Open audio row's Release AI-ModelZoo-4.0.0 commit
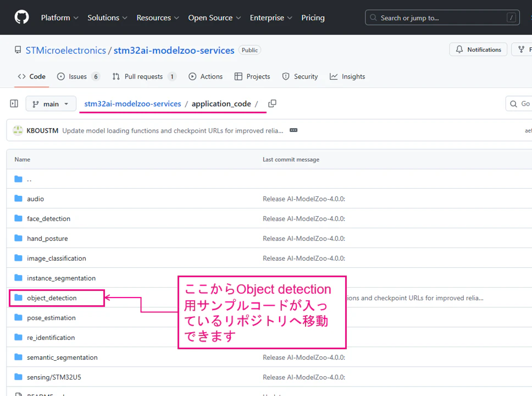Viewport: 532px width, 396px height. [x=304, y=199]
